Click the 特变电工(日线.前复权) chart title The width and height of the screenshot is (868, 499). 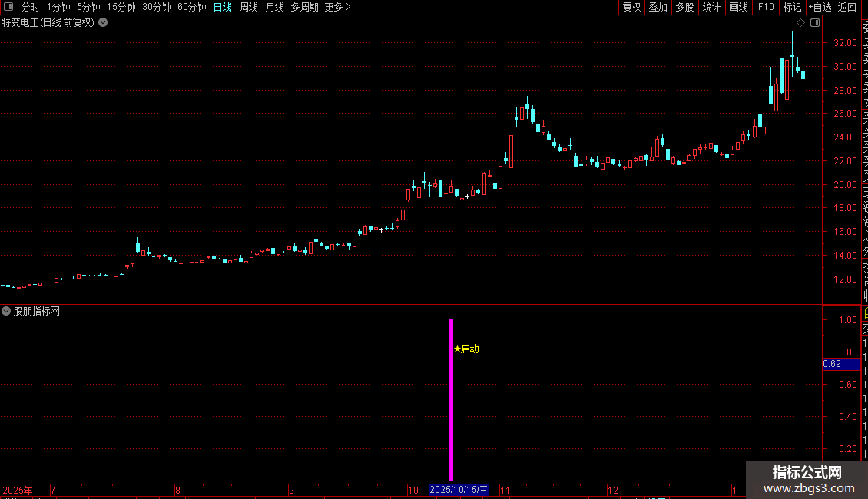[48, 23]
